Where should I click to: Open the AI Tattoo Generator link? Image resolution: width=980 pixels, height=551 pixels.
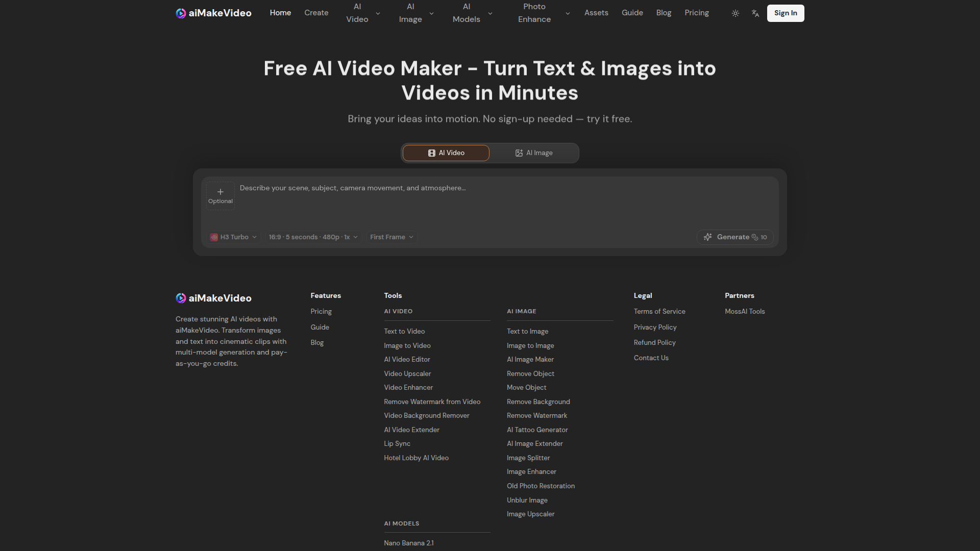coord(537,430)
